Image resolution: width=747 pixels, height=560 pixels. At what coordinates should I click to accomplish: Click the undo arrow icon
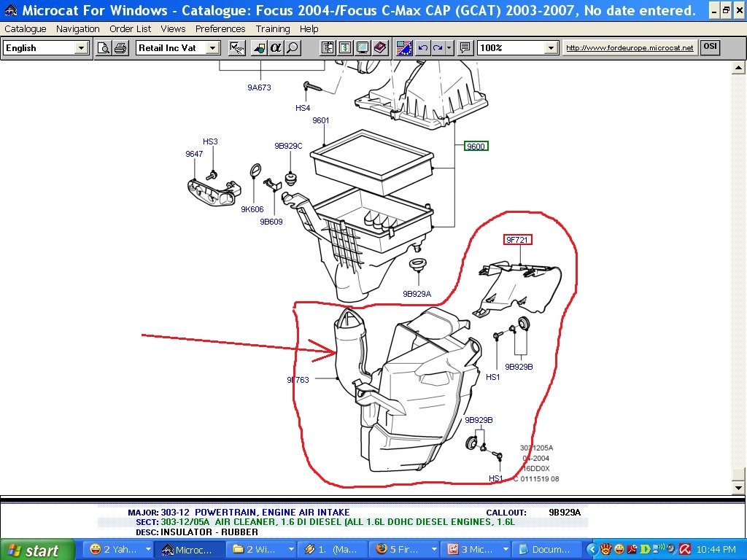point(423,48)
